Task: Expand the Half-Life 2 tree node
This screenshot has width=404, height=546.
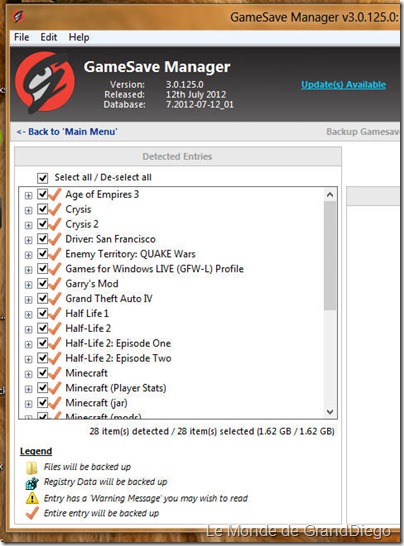Action: pyautogui.click(x=29, y=330)
